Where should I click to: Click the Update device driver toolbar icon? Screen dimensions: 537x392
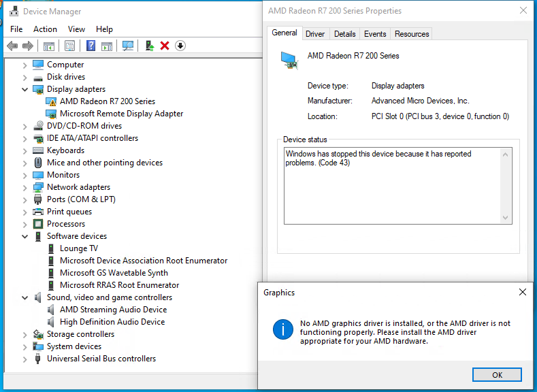(150, 46)
